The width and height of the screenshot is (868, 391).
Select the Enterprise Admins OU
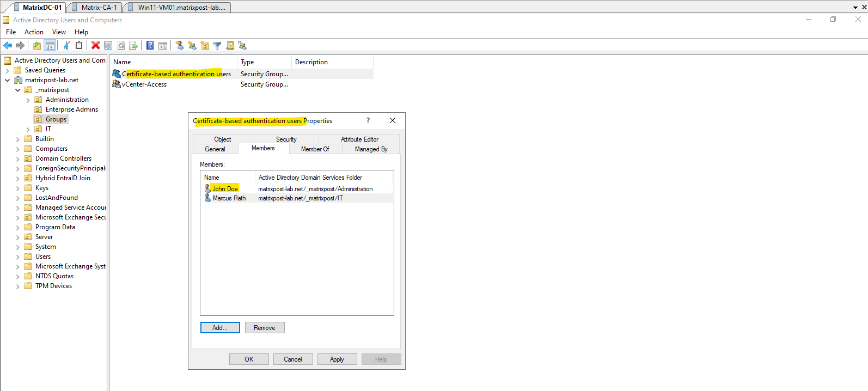pos(72,109)
